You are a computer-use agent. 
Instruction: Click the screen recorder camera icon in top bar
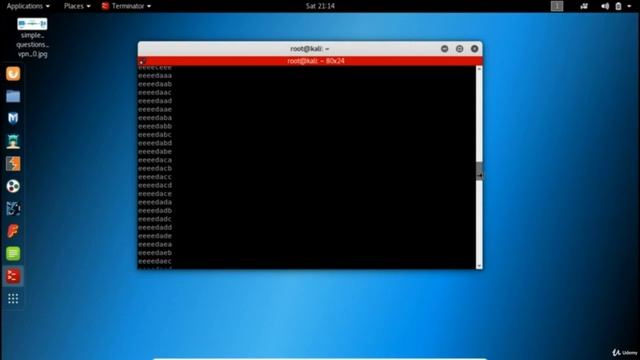click(584, 6)
